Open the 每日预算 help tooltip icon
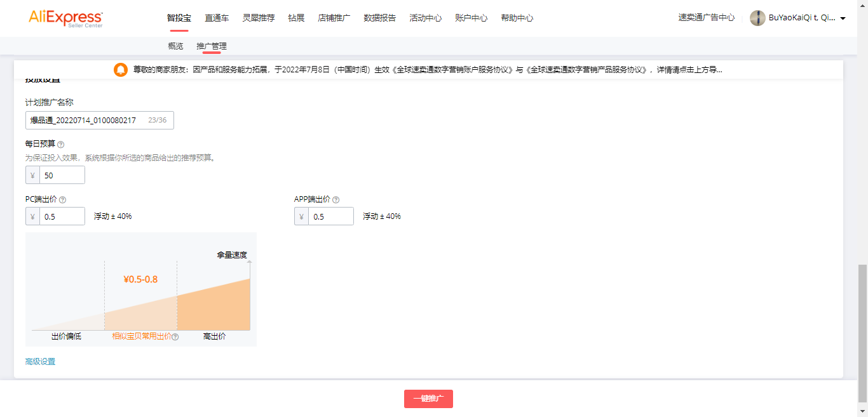This screenshot has height=417, width=868. tap(60, 144)
